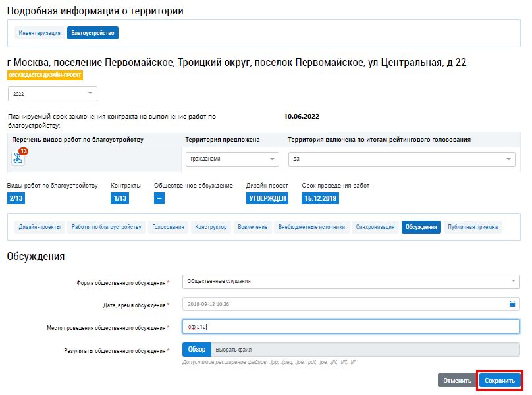Open the Синхронизация tab

(x=375, y=227)
